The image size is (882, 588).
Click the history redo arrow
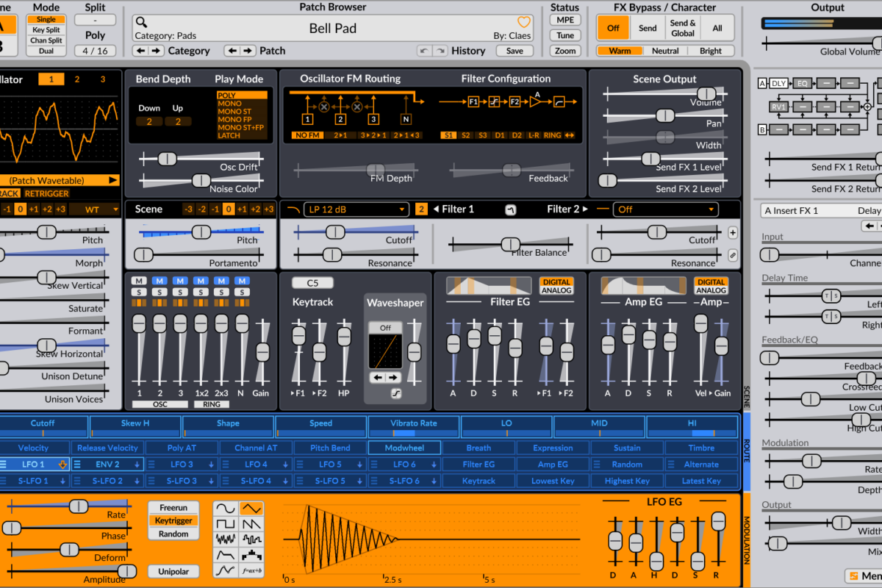pos(440,51)
